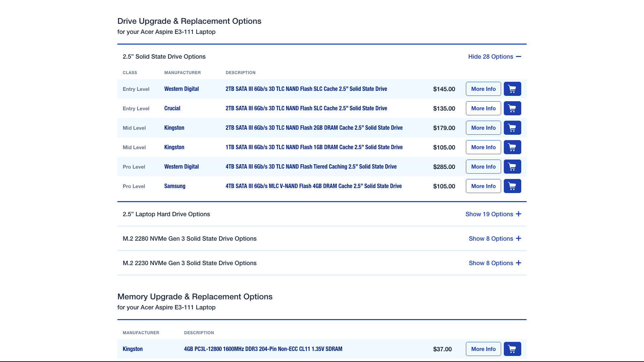Open More Info for Kingston 2TB drive
The height and width of the screenshot is (362, 644).
point(483,128)
